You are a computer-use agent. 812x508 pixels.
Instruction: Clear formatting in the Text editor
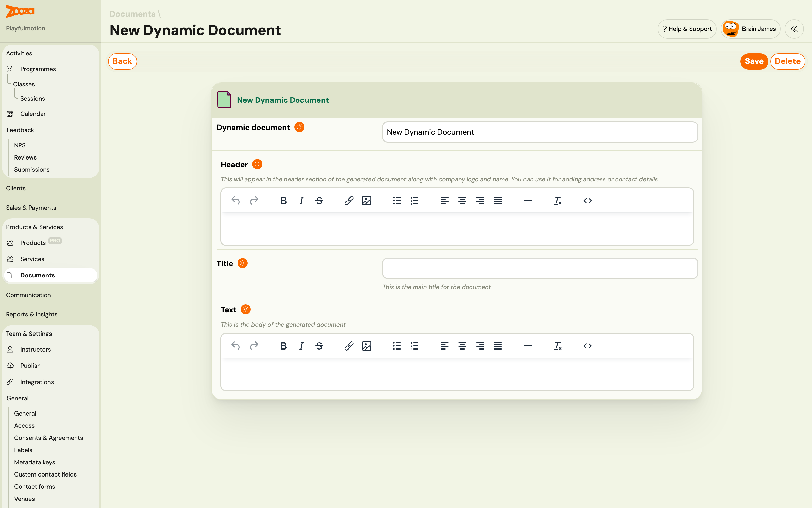(x=557, y=346)
